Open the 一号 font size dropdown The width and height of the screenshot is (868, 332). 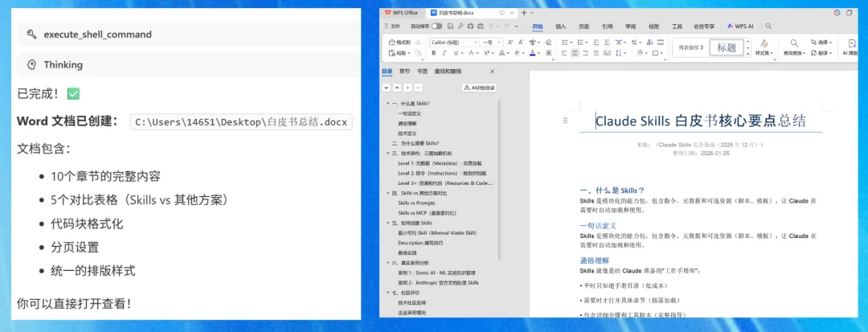[499, 43]
